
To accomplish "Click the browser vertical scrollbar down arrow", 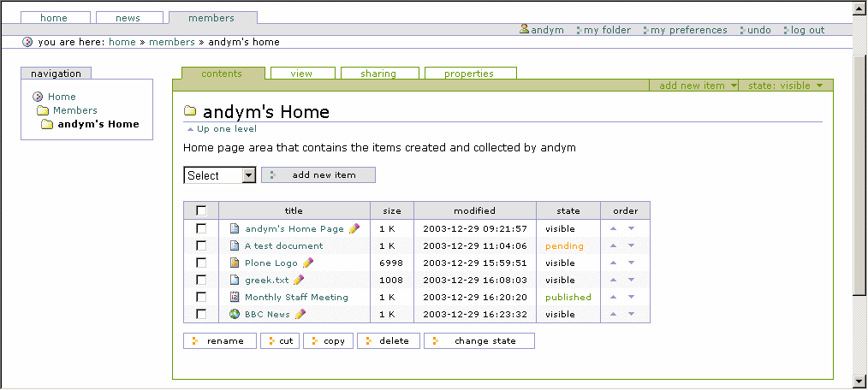I will coord(859,381).
